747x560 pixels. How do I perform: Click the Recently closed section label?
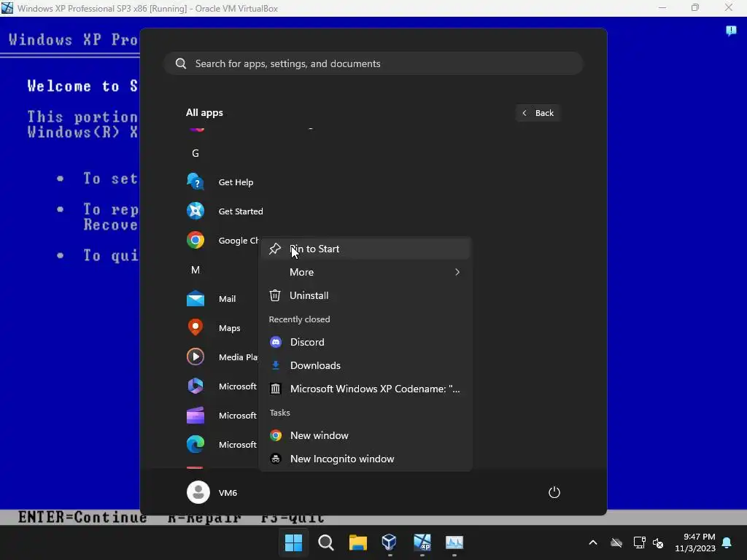click(x=299, y=319)
